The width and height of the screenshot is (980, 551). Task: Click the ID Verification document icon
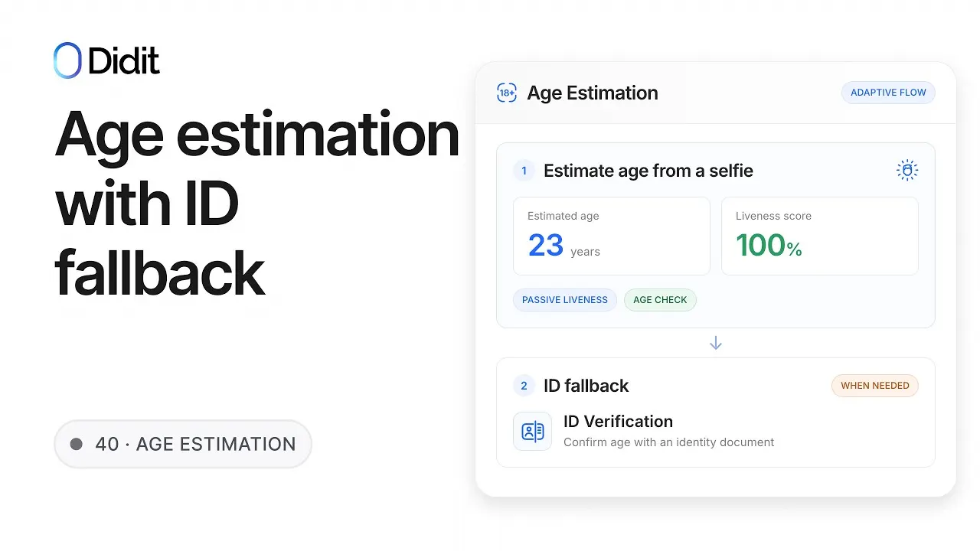tap(532, 432)
